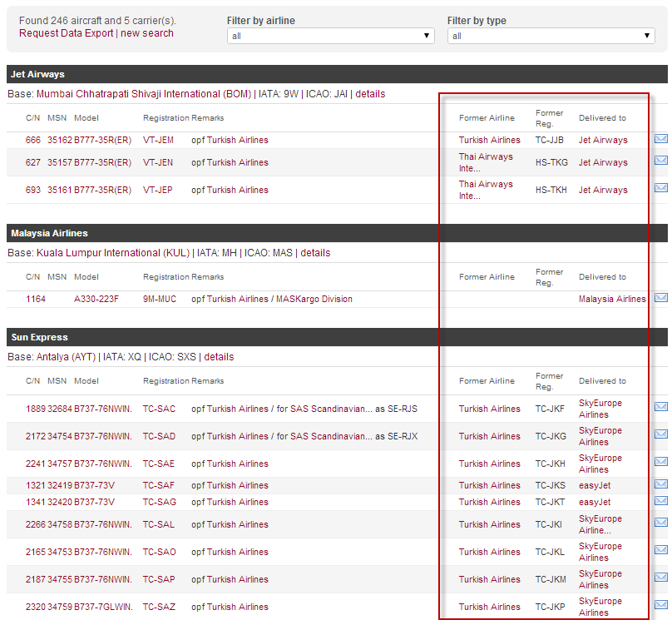Click the envelope icon in VT-JEM row

[x=661, y=139]
